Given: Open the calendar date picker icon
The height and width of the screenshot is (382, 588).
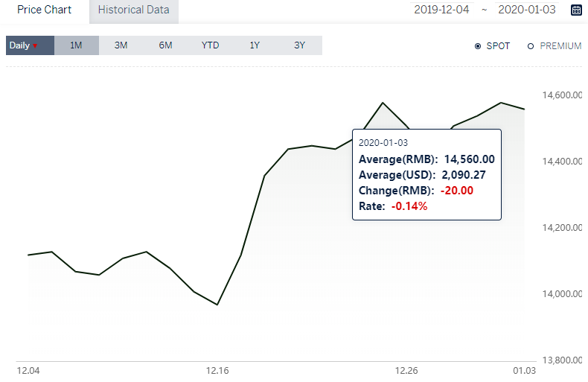Looking at the screenshot, I should coord(576,10).
